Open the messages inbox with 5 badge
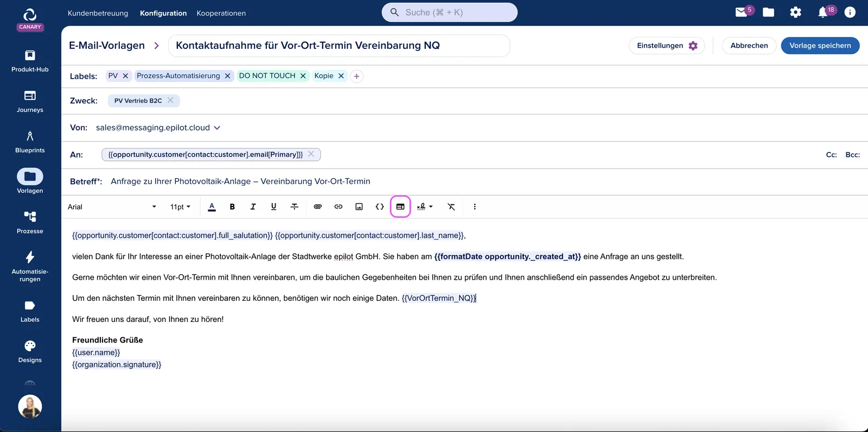This screenshot has width=868, height=432. click(742, 12)
